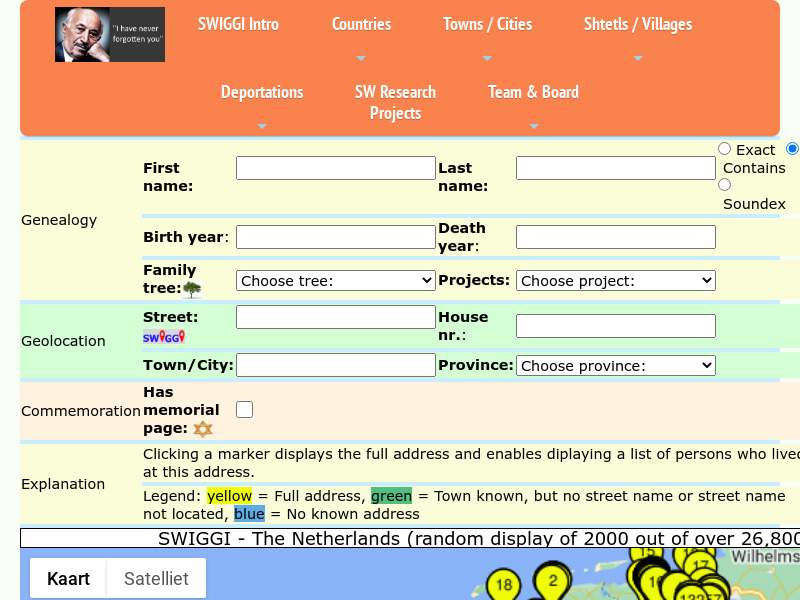Viewport: 800px width, 600px height.
Task: Select Soundex name matching
Action: (x=724, y=184)
